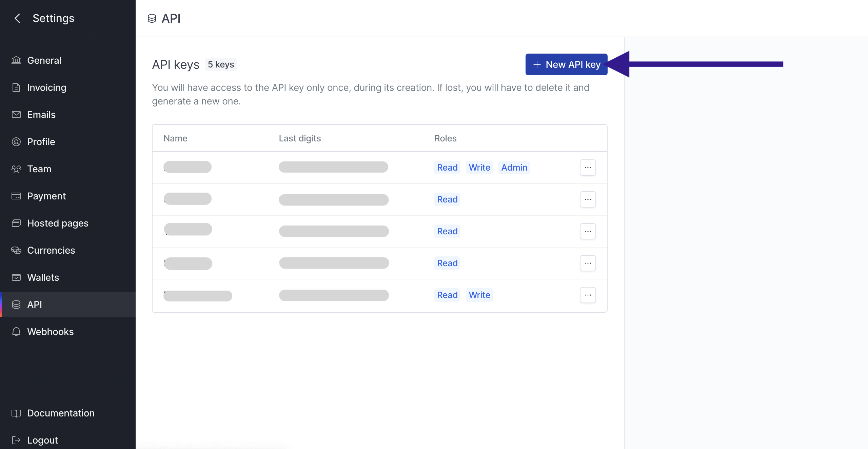Open the Payment settings section
Screen dimensions: 868x449
[x=46, y=196]
